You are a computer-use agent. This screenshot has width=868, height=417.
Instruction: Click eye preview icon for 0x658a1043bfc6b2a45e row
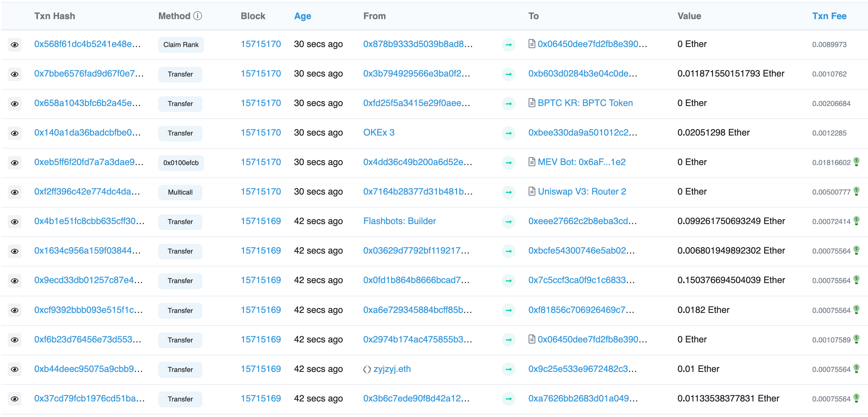pos(15,103)
